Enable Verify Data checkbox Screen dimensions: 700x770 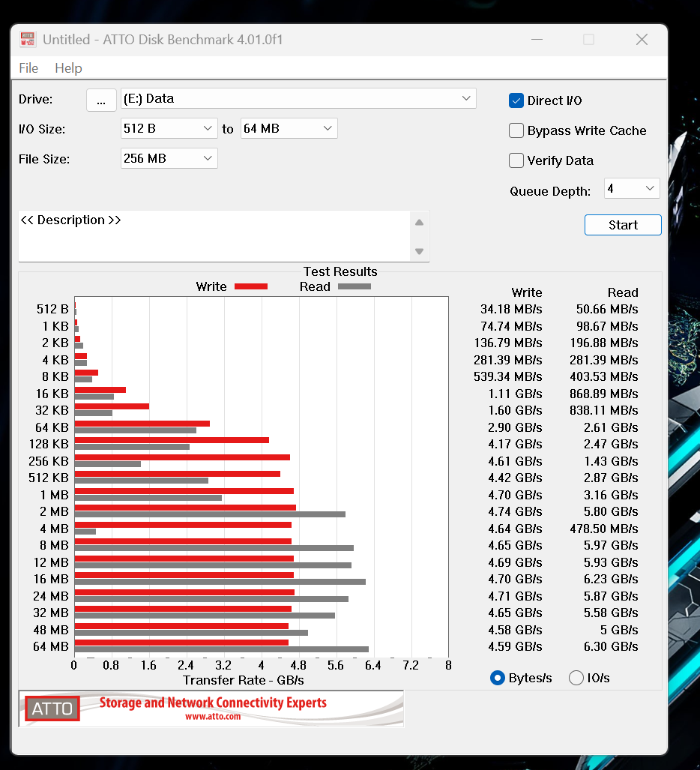[516, 160]
